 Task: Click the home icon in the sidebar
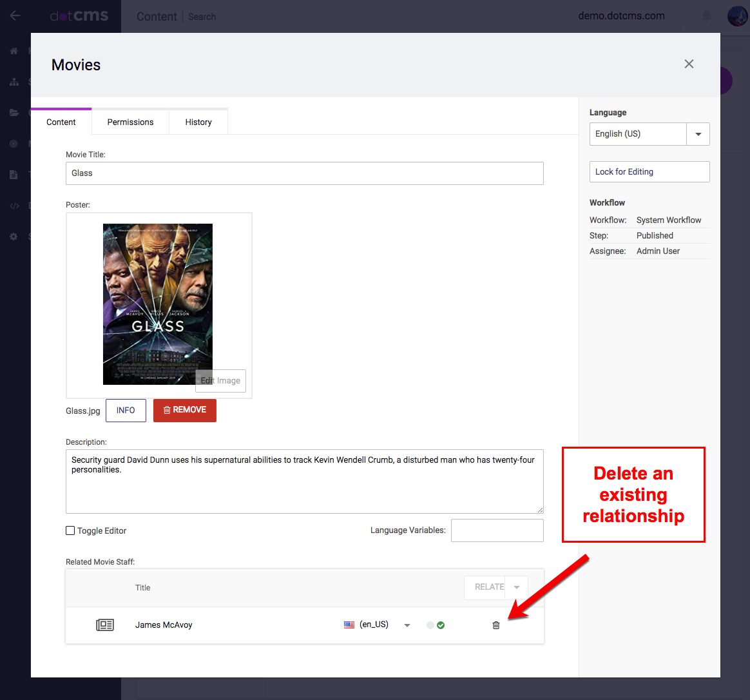(x=14, y=51)
